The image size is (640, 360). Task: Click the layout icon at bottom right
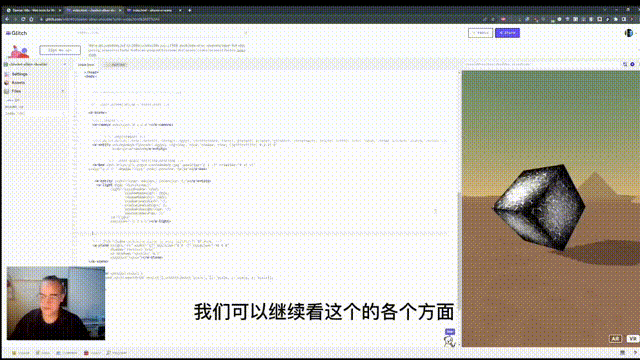click(622, 352)
